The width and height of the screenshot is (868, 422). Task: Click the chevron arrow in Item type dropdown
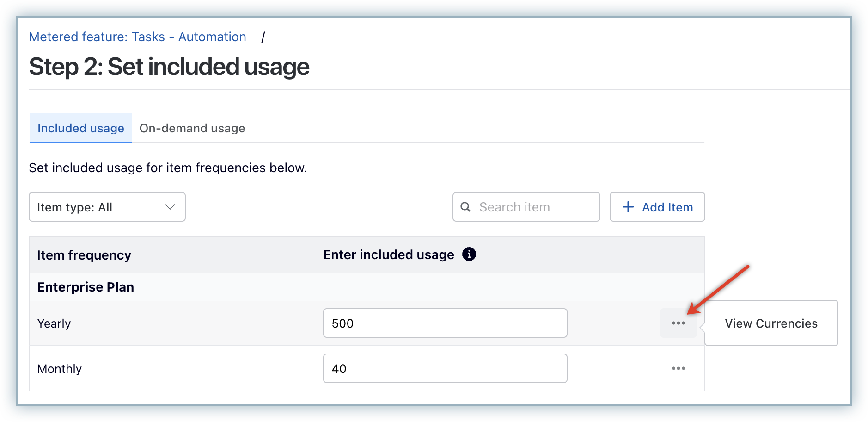pos(170,207)
